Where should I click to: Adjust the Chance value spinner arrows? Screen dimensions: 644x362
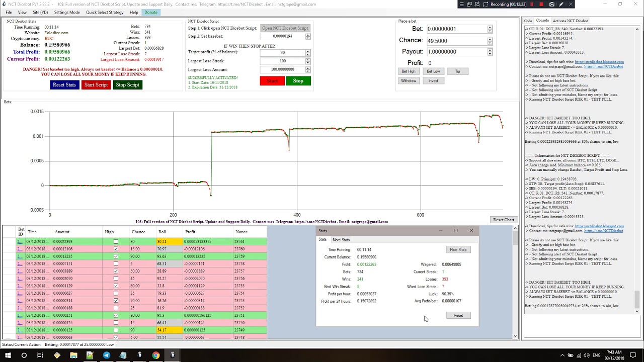point(490,41)
